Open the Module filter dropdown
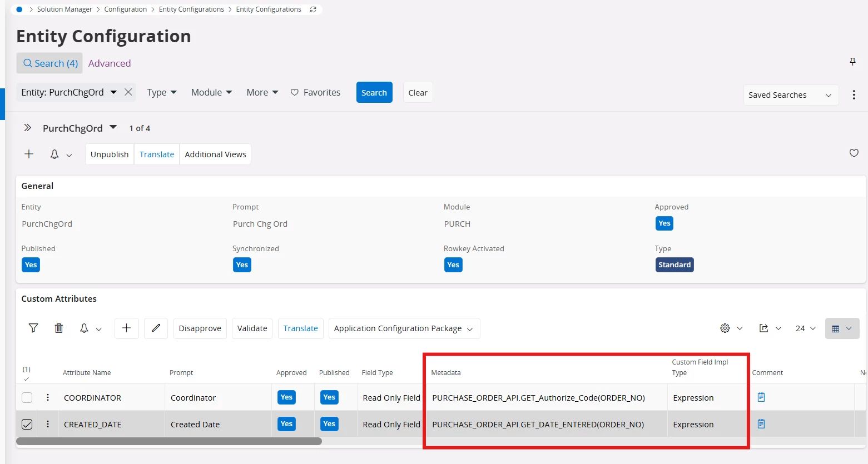Image resolution: width=868 pixels, height=464 pixels. tap(212, 92)
